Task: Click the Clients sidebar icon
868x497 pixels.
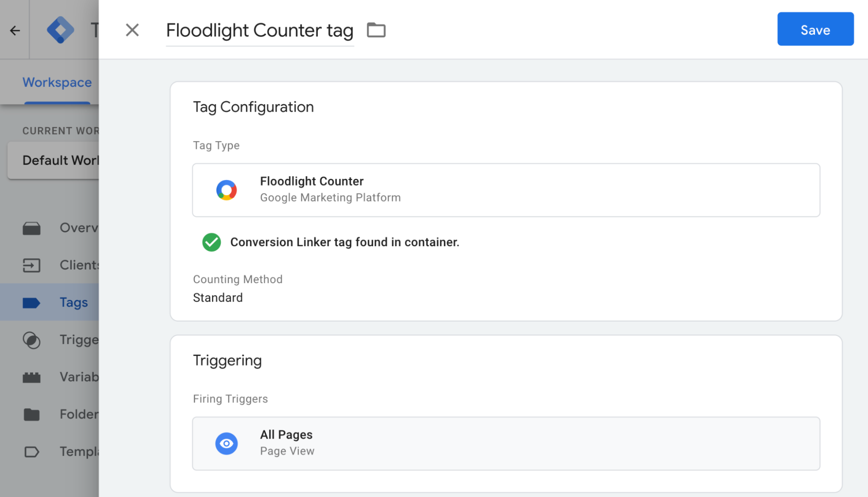Action: tap(32, 265)
